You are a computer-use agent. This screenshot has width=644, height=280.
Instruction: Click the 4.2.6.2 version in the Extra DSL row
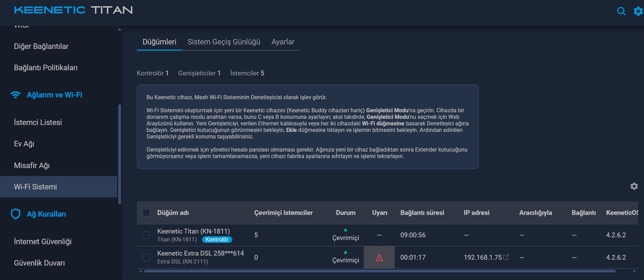click(616, 257)
